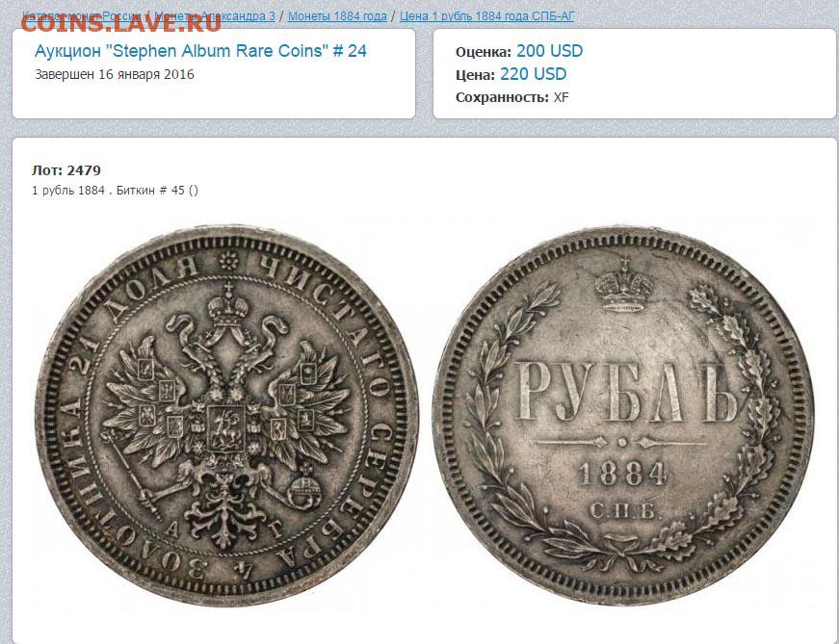Click the Цена label in the price panel
This screenshot has height=644, width=839.
[475, 75]
